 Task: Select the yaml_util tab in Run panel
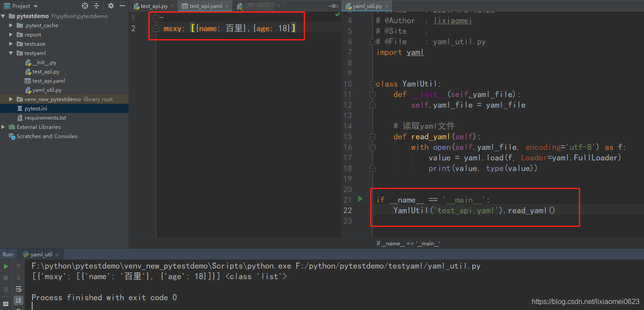pos(41,254)
